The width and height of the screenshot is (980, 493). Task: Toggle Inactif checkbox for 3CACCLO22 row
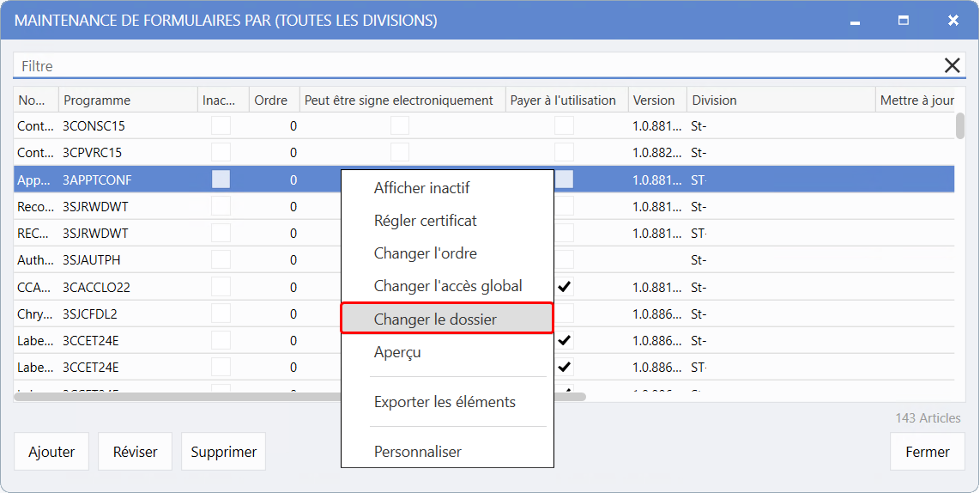[x=221, y=287]
